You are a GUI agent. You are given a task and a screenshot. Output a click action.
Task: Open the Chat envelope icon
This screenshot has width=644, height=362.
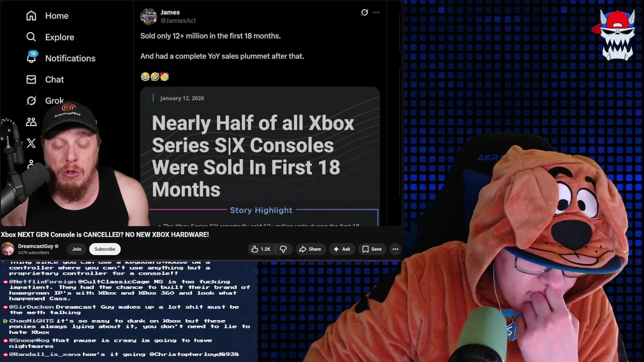click(x=31, y=79)
